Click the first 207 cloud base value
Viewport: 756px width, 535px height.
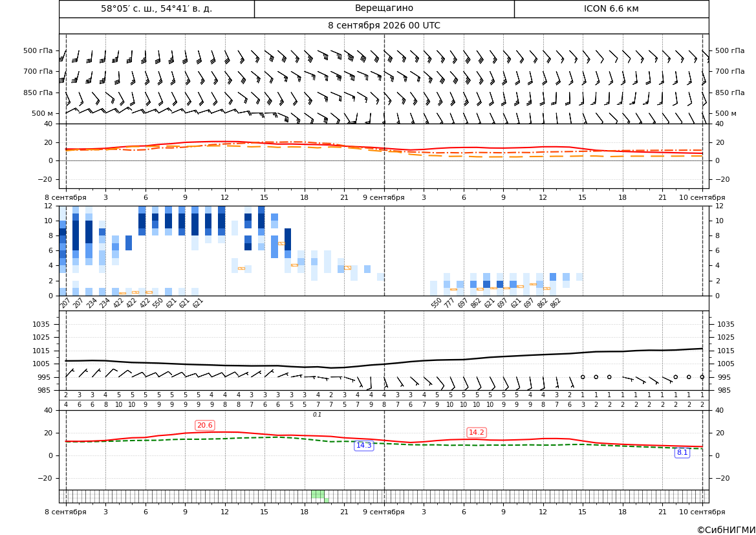[65, 303]
